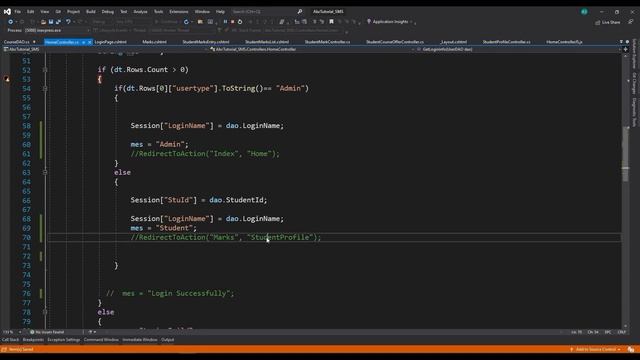Click the CRLF line ending indicator

622,332
